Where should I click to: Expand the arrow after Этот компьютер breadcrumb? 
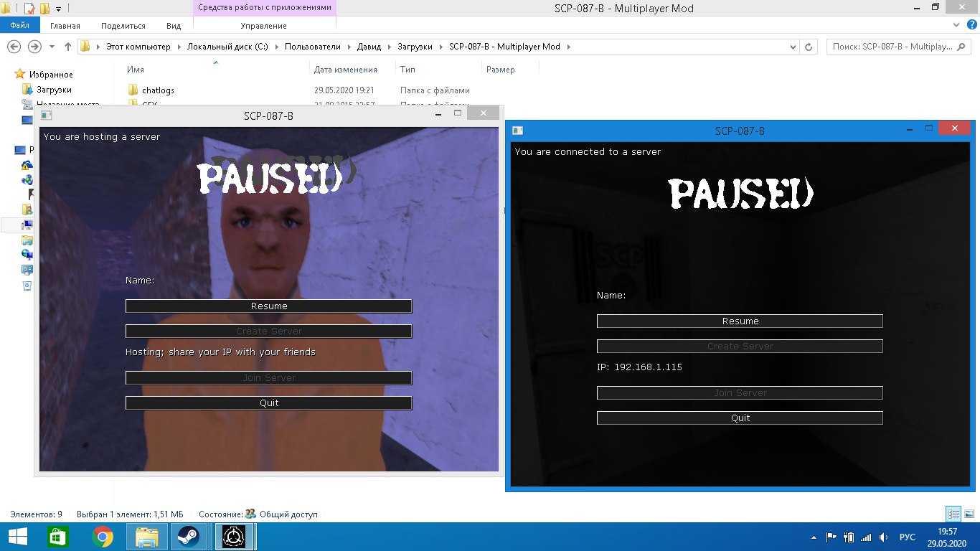179,47
